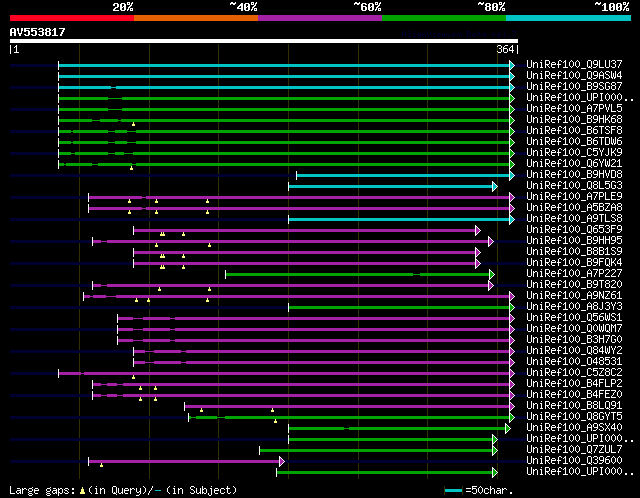Select the UniRef100_B8LQ91 label
The image size is (640, 498).
click(x=574, y=406)
